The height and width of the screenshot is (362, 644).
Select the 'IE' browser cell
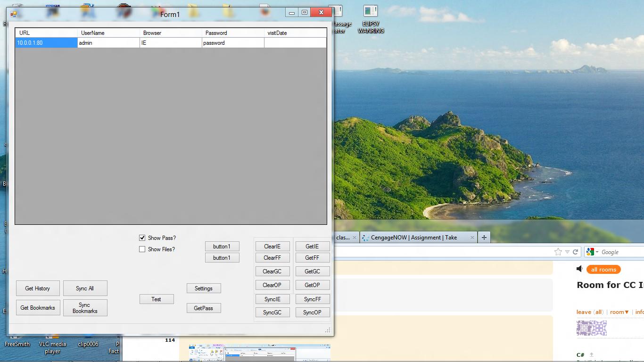pos(171,43)
